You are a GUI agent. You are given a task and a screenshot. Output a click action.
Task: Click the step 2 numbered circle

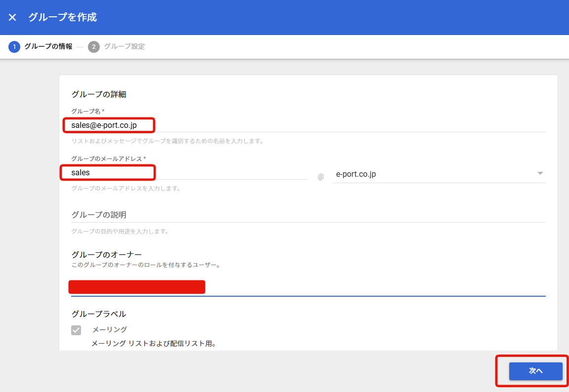tap(94, 47)
